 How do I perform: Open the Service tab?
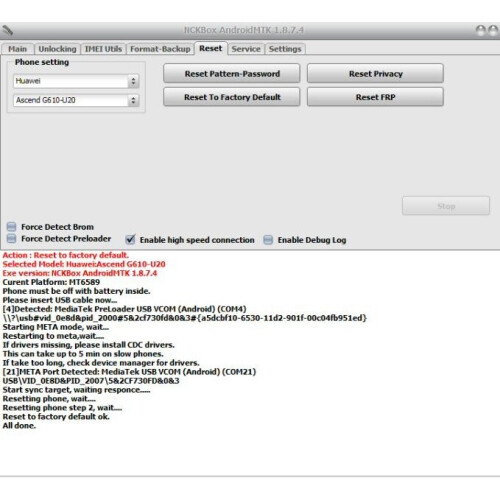pyautogui.click(x=246, y=49)
